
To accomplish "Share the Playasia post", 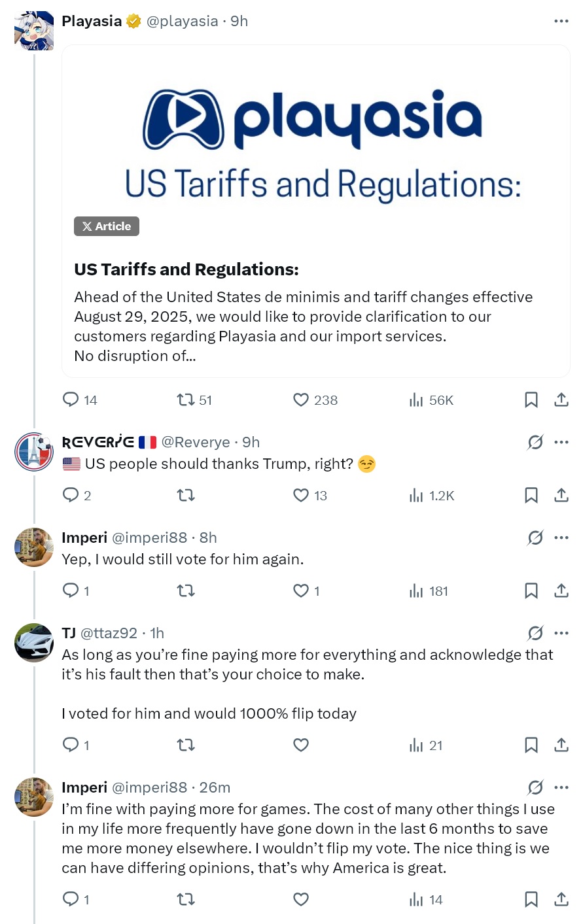I will 561,400.
